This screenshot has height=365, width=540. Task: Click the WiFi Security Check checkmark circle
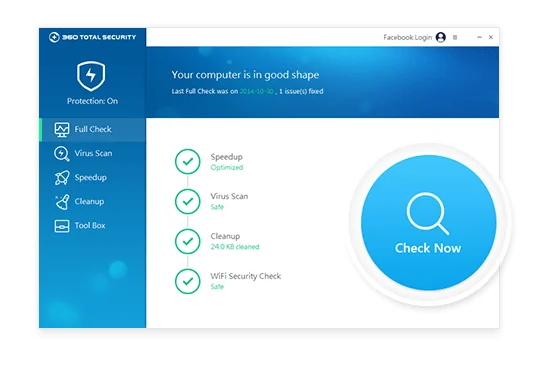coord(187,281)
